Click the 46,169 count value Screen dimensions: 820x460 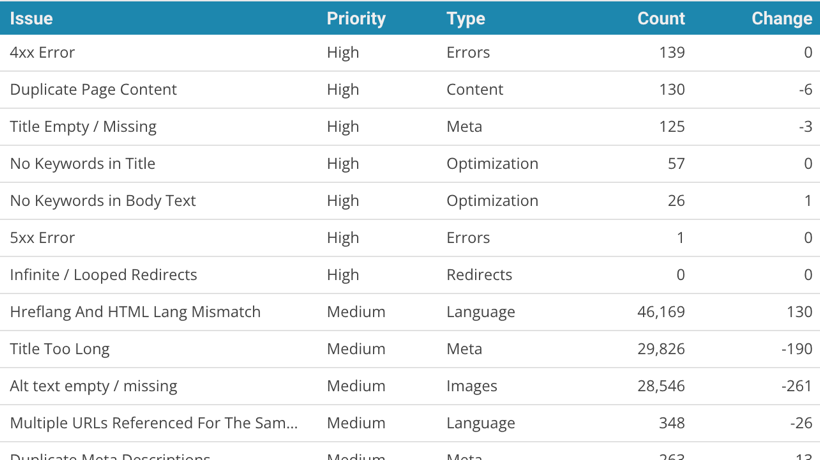tap(661, 311)
